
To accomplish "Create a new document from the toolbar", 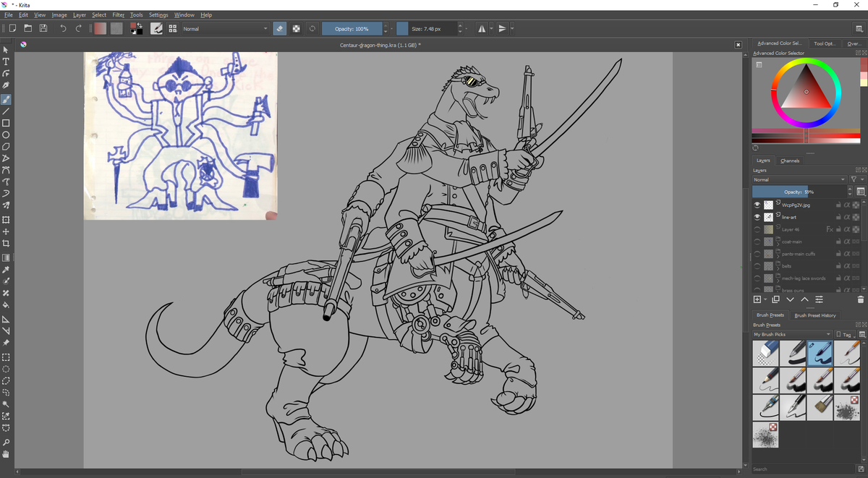I will coord(12,28).
